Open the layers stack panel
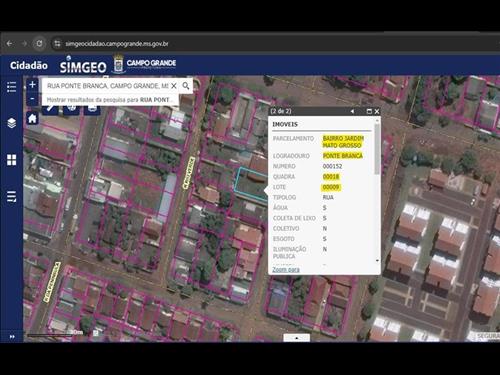500x375 pixels. click(12, 123)
